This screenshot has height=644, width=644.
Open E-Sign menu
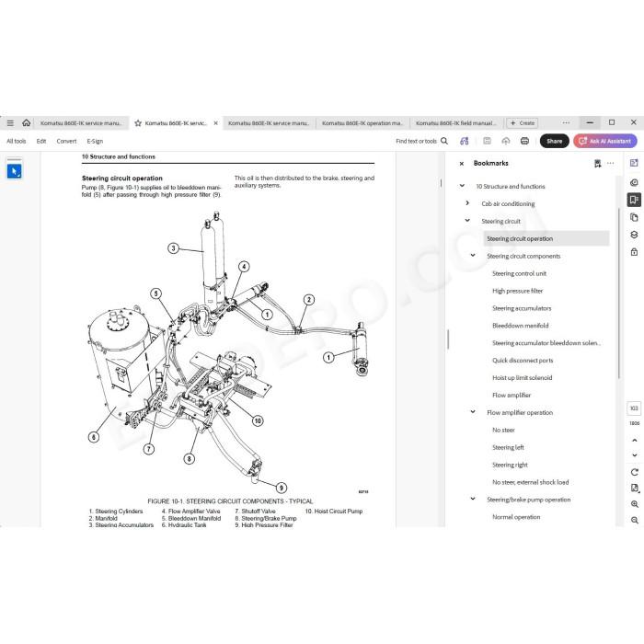(95, 141)
